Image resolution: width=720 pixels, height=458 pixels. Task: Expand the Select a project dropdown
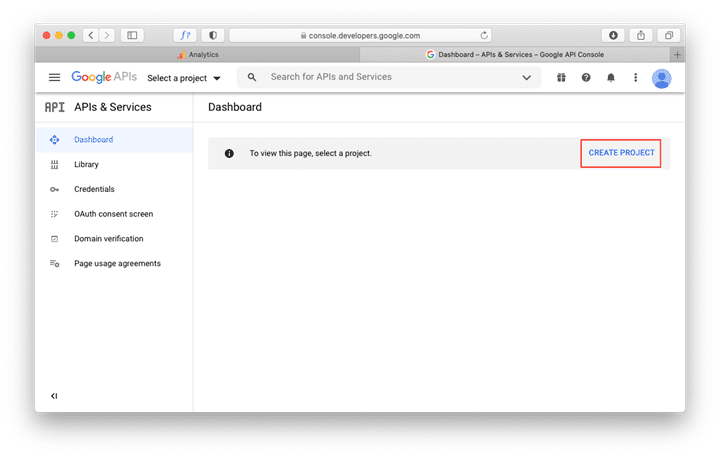click(x=184, y=78)
